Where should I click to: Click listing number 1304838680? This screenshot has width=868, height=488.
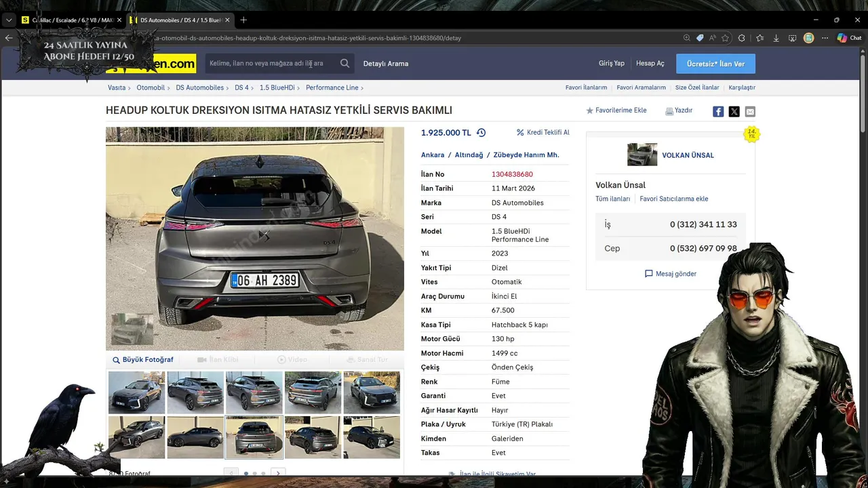(x=512, y=175)
